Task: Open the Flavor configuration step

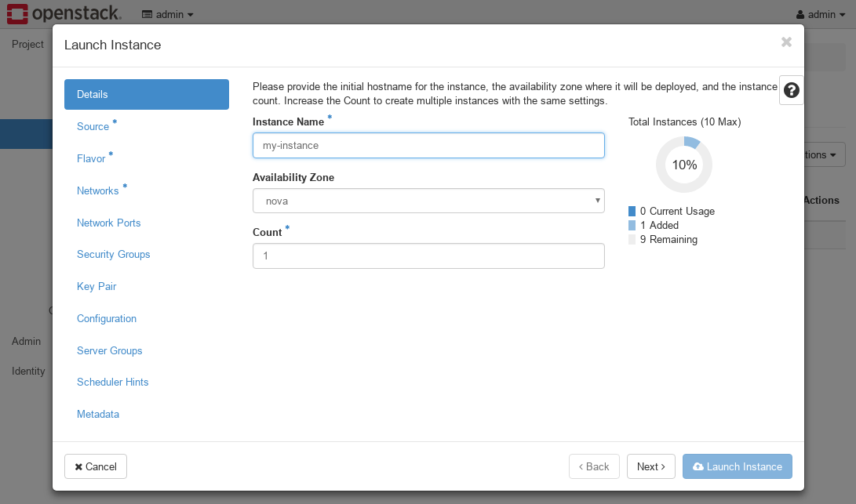Action: pos(91,158)
